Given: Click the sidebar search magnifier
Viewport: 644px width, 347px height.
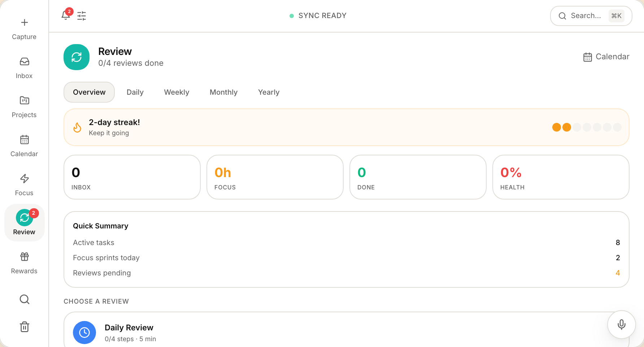Looking at the screenshot, I should (24, 299).
